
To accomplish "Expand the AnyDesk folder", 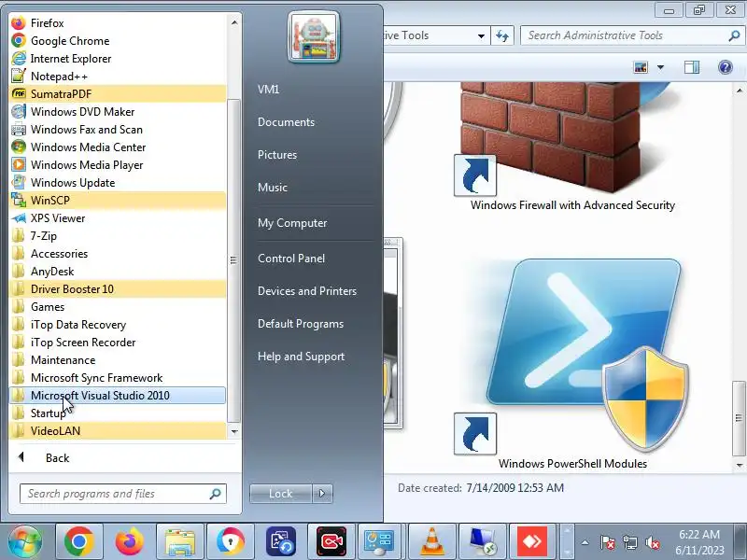I will [x=118, y=271].
